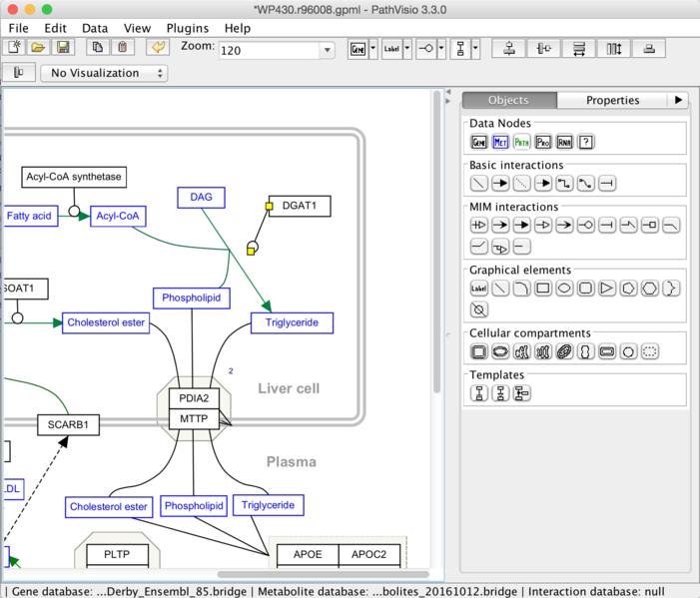Select the crossed-circle degradation graphical element
The width and height of the screenshot is (700, 598).
coord(478,309)
